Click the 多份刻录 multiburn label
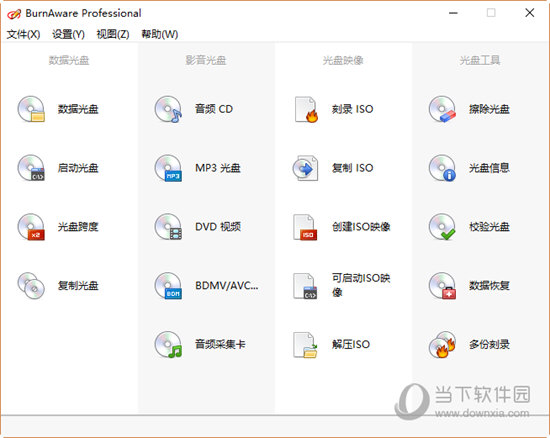 [x=489, y=344]
